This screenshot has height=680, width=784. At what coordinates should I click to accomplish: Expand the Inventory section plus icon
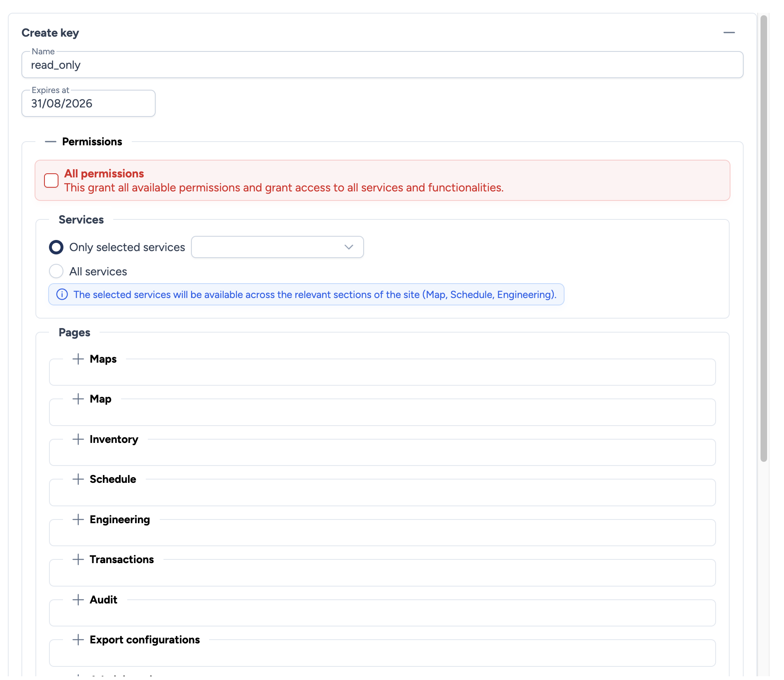(x=78, y=439)
